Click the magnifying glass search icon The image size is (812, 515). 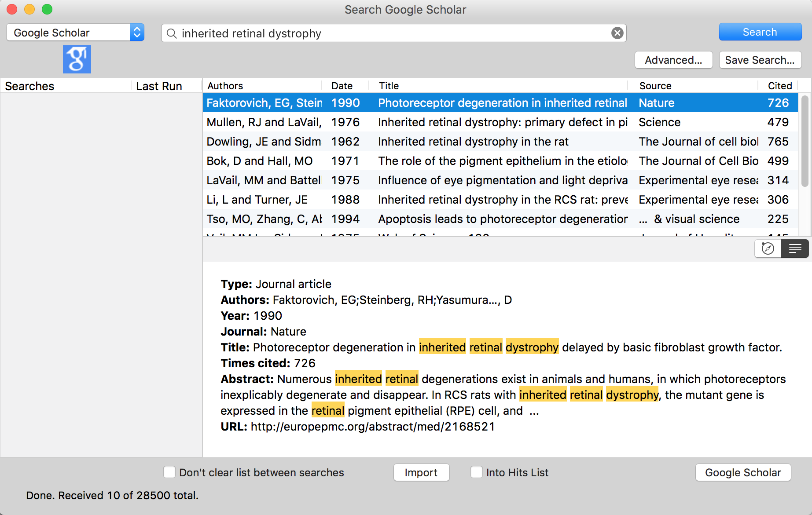pos(172,33)
